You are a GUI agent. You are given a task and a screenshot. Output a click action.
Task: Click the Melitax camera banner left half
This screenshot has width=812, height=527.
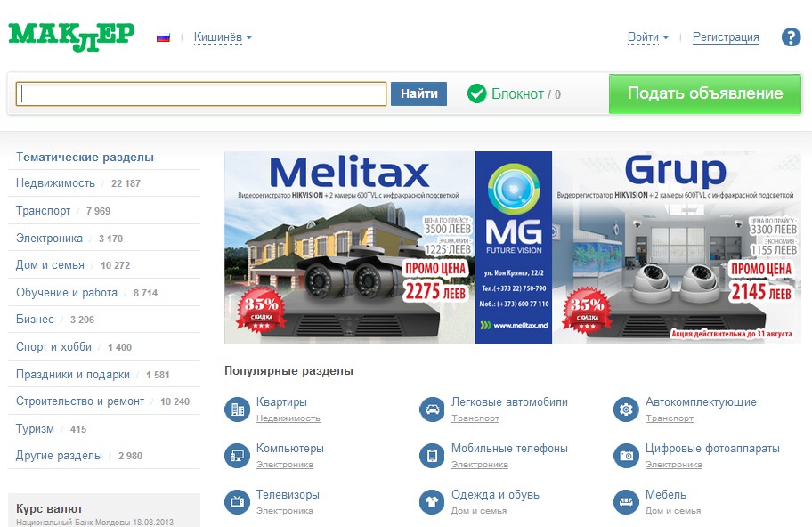[x=350, y=247]
